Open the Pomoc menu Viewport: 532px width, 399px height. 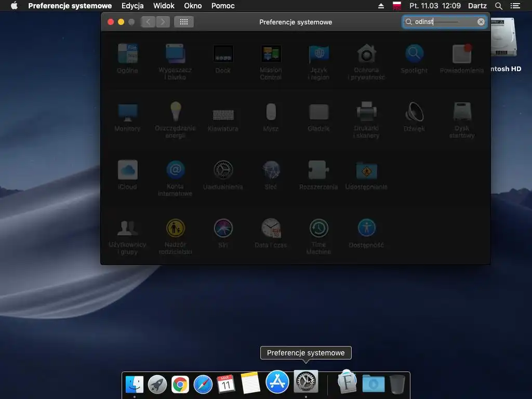223,6
